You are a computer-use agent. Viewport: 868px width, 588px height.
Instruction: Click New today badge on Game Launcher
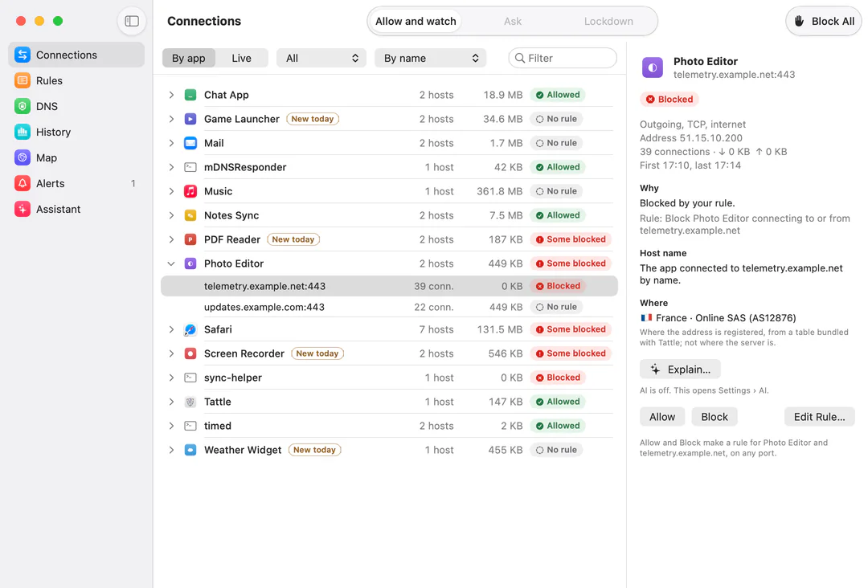[x=313, y=119]
